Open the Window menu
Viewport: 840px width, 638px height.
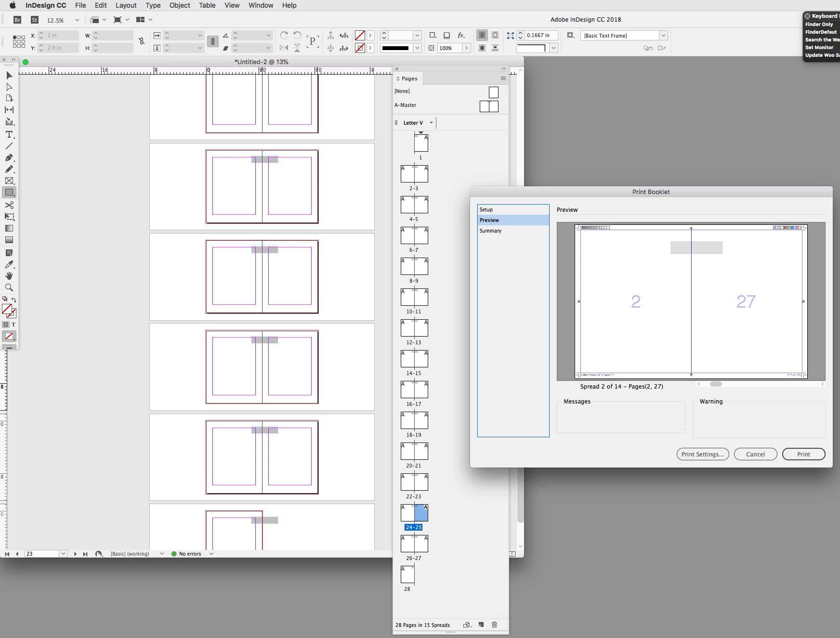point(261,5)
